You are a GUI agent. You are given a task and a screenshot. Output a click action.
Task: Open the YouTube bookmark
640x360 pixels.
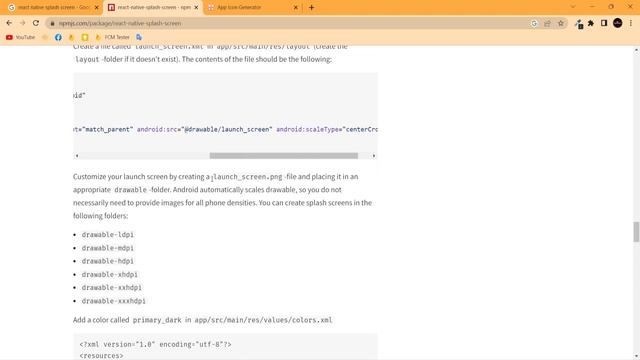(20, 37)
